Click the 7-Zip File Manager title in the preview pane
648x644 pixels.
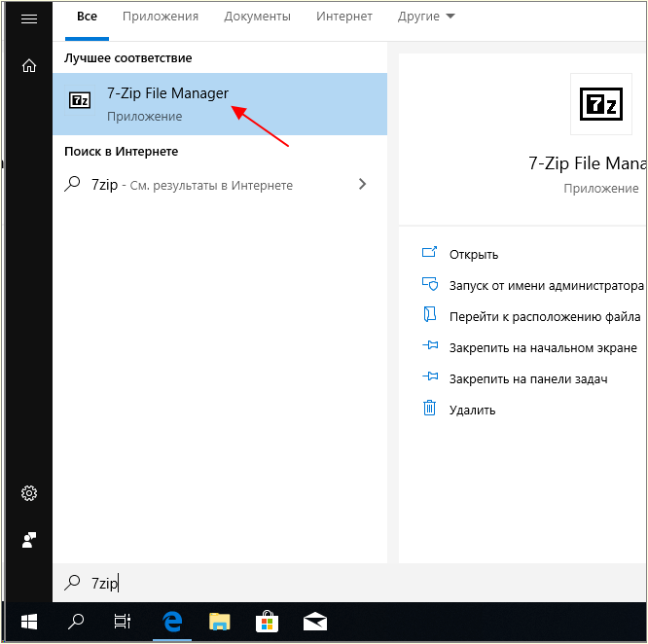coord(588,163)
